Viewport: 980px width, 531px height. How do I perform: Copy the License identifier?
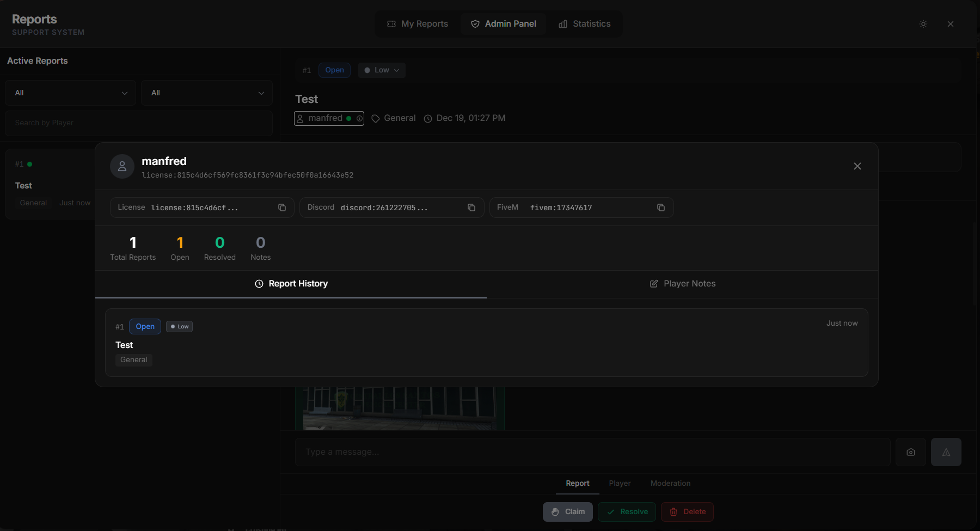(282, 207)
